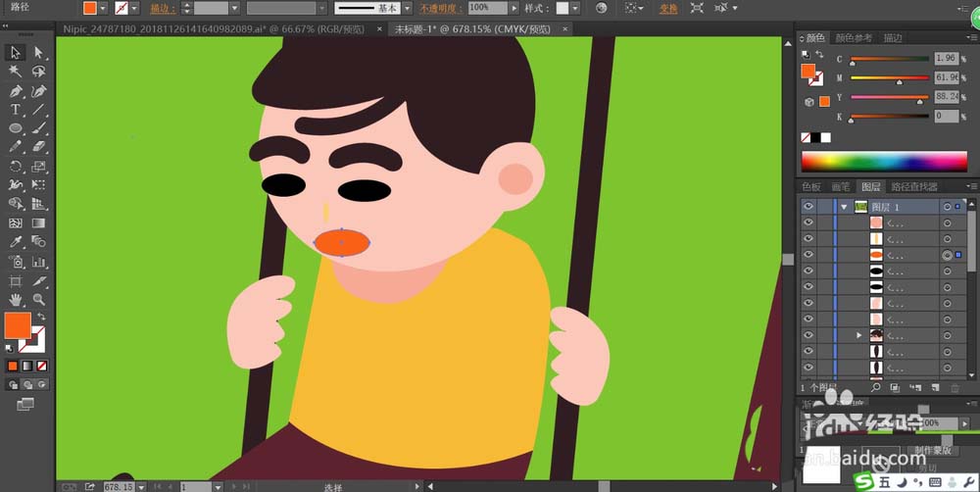Select the Hand tool

(x=16, y=300)
